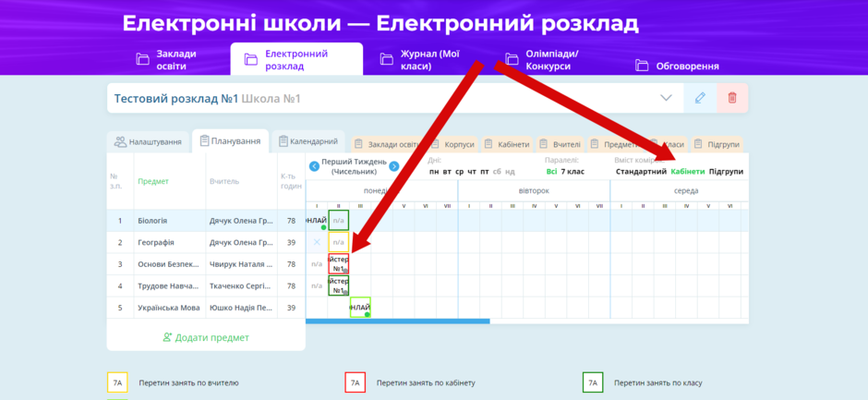The image size is (868, 400).
Task: Open the Вчителі reference tab
Action: tap(561, 144)
